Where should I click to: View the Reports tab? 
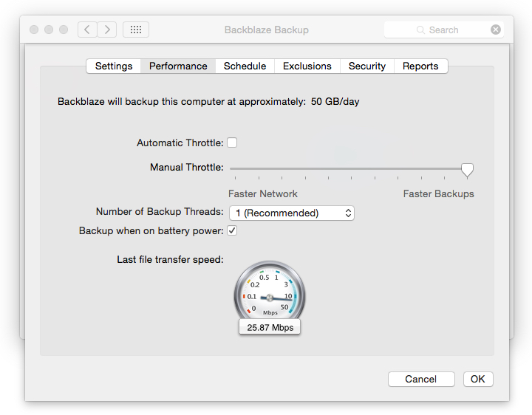click(x=420, y=66)
